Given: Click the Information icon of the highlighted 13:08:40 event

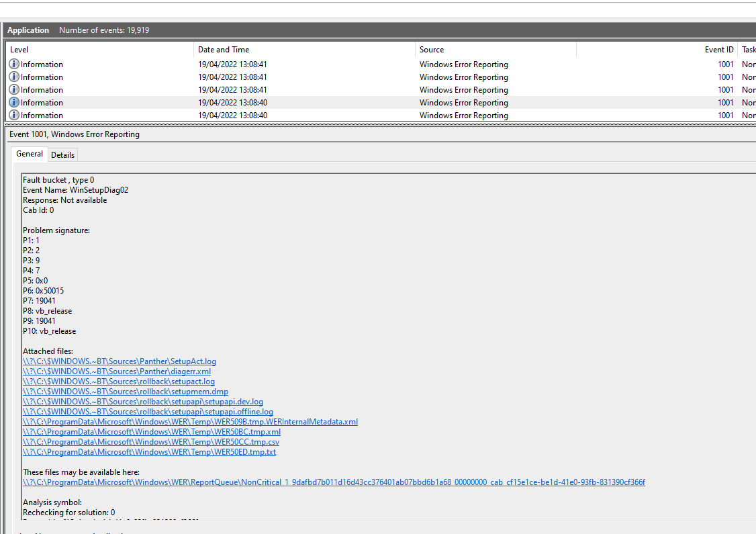Looking at the screenshot, I should click(14, 102).
